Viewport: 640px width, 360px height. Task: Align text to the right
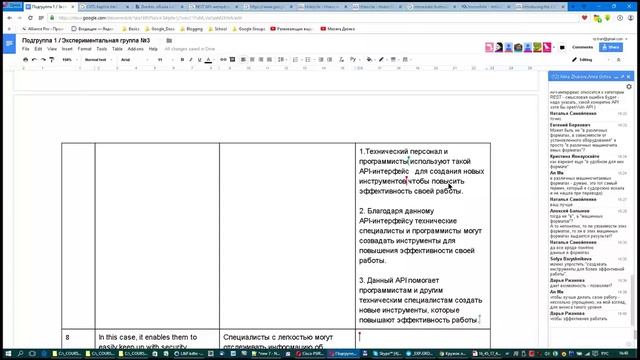[261, 60]
